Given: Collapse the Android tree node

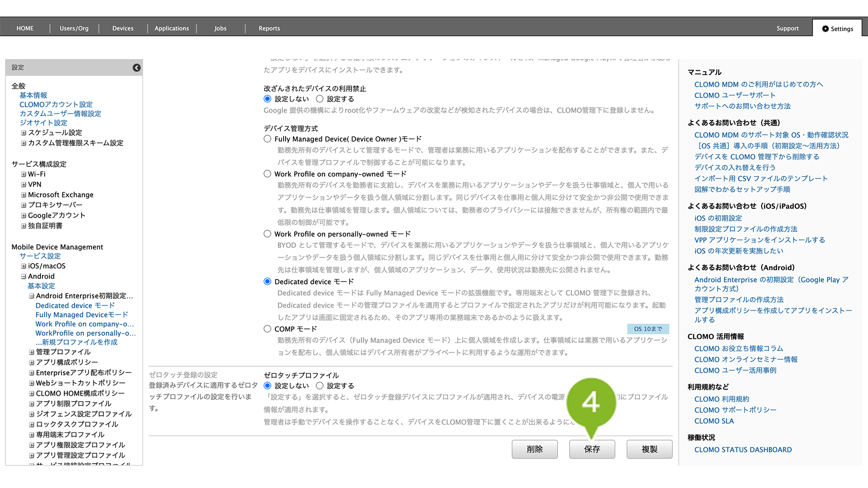Looking at the screenshot, I should 23,277.
